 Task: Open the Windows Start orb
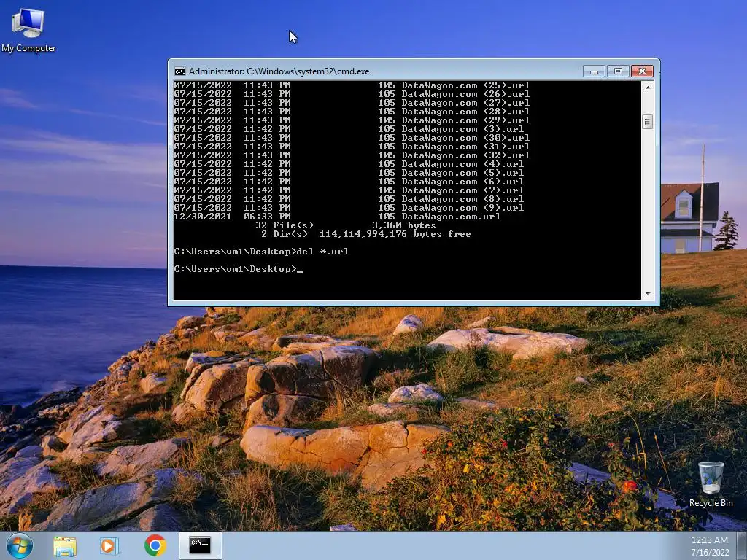coord(20,545)
